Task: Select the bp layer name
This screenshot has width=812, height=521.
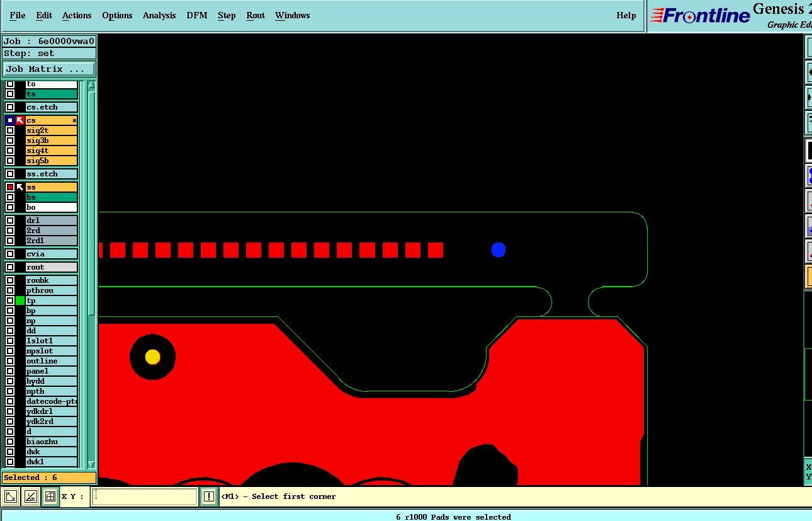Action: pyautogui.click(x=52, y=311)
